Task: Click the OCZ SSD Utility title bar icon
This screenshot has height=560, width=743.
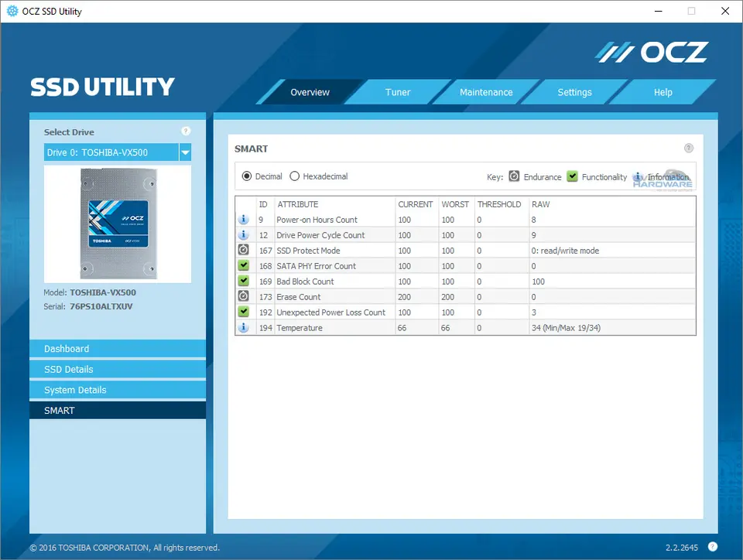Action: (12, 11)
